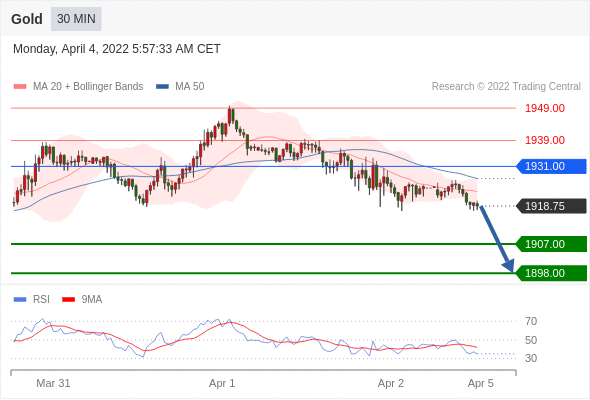Image resolution: width=590 pixels, height=400 pixels.
Task: Click the Apr 5 date axis label
Action: click(x=481, y=383)
